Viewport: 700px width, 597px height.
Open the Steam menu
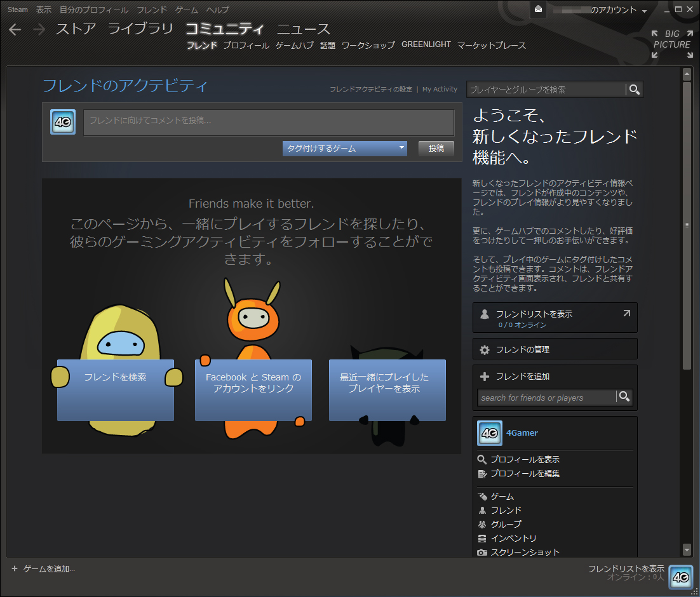[x=17, y=10]
